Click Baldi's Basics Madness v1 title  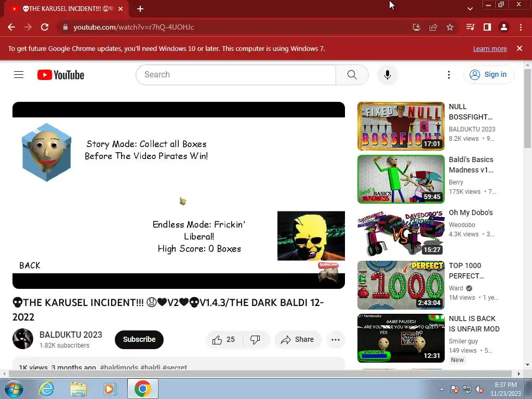(471, 165)
